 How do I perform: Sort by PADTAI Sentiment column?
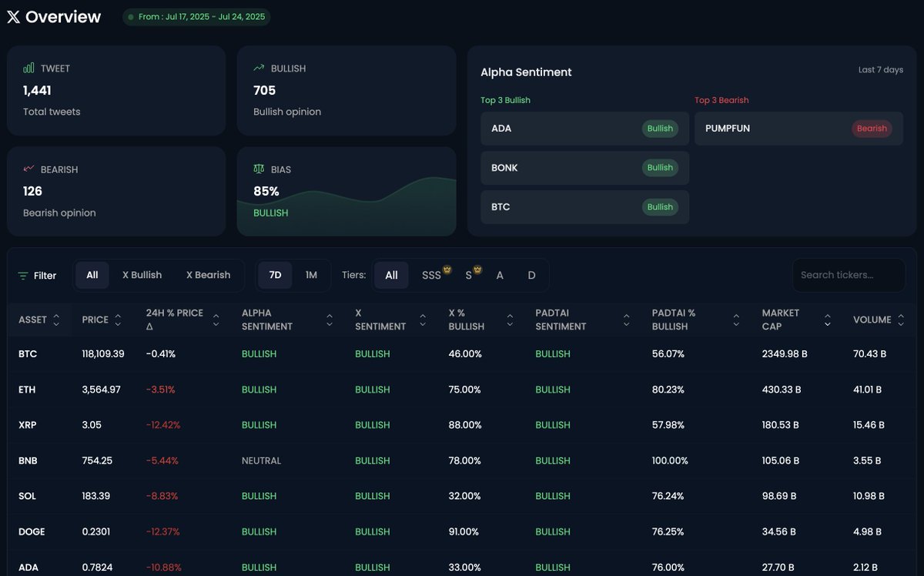point(627,320)
